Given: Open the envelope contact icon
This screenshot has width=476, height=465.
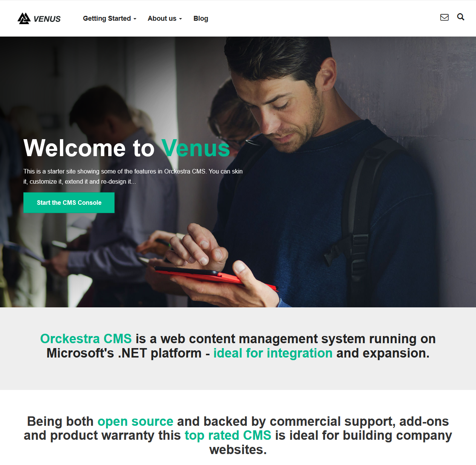Looking at the screenshot, I should [444, 17].
